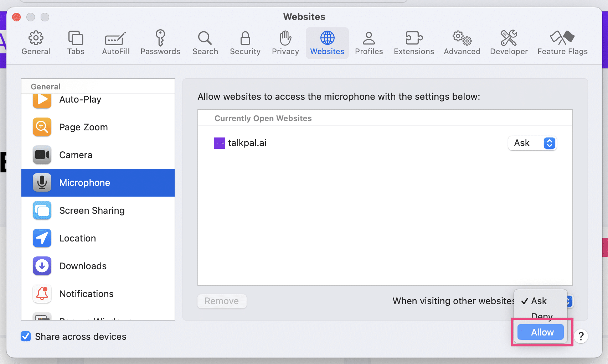Open the AutoFill preferences icon
The image size is (608, 364).
point(115,42)
